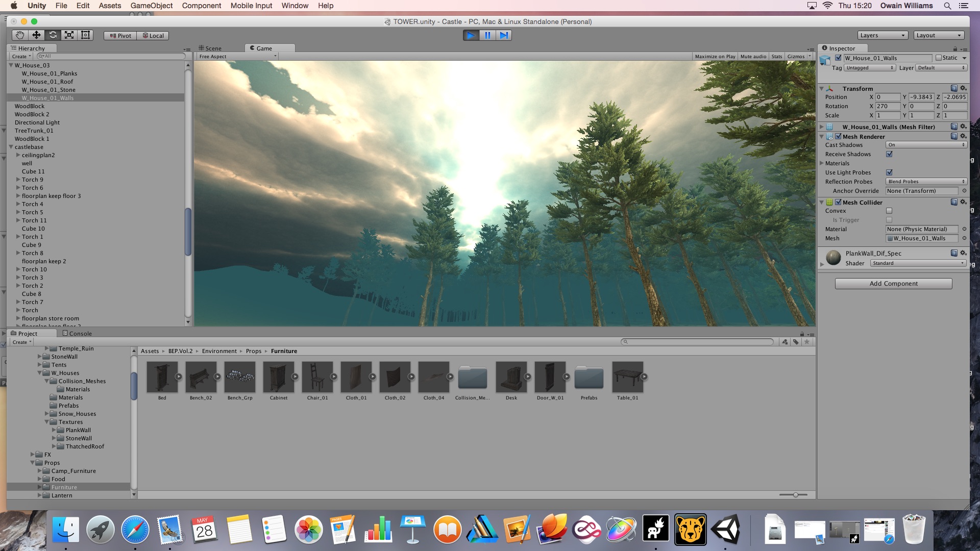Open Transform component help book icon
Viewport: 980px width, 551px height.
tap(954, 88)
